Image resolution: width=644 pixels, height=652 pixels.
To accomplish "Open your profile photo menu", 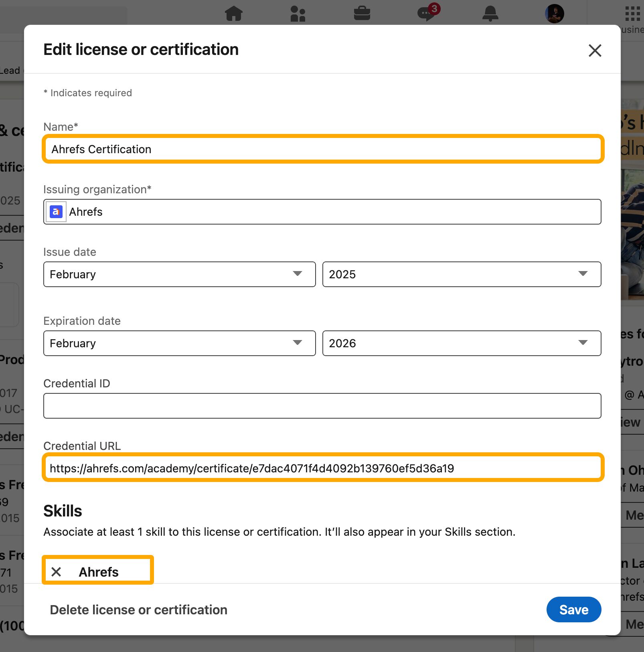I will coord(555,13).
